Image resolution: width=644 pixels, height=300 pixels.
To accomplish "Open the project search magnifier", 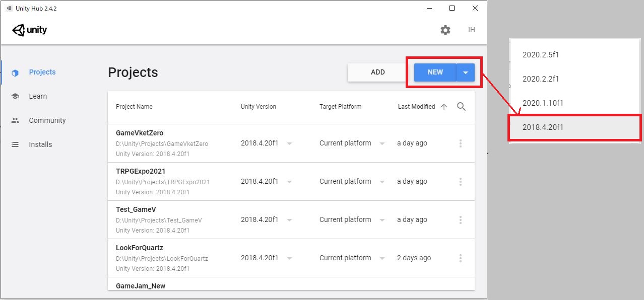I will (x=461, y=107).
